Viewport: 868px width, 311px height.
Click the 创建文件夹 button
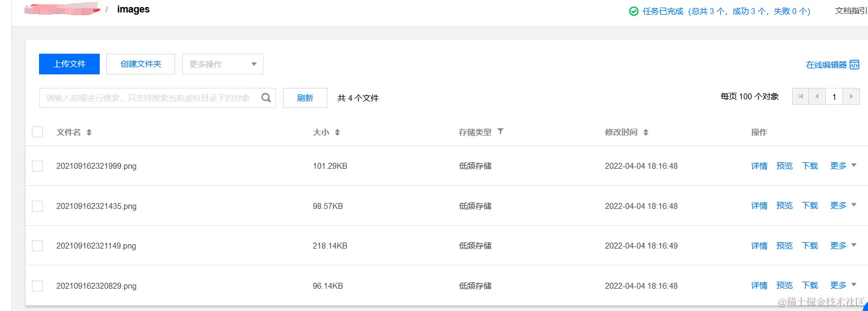coord(141,64)
